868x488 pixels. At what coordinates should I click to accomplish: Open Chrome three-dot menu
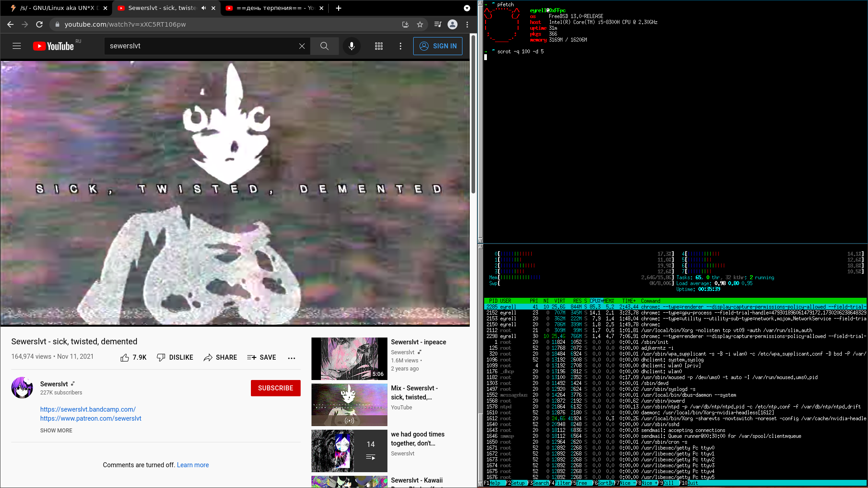(467, 24)
